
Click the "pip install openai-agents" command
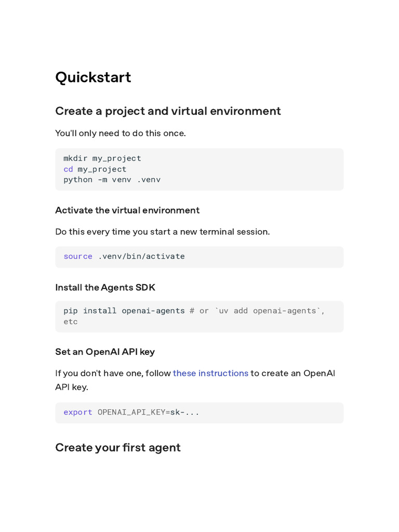click(124, 311)
